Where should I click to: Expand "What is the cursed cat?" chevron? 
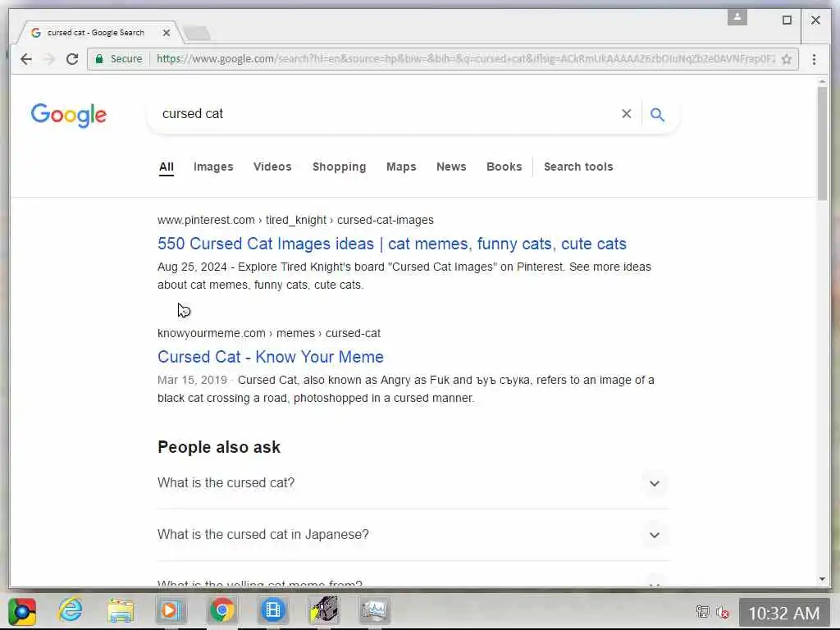coord(654,483)
